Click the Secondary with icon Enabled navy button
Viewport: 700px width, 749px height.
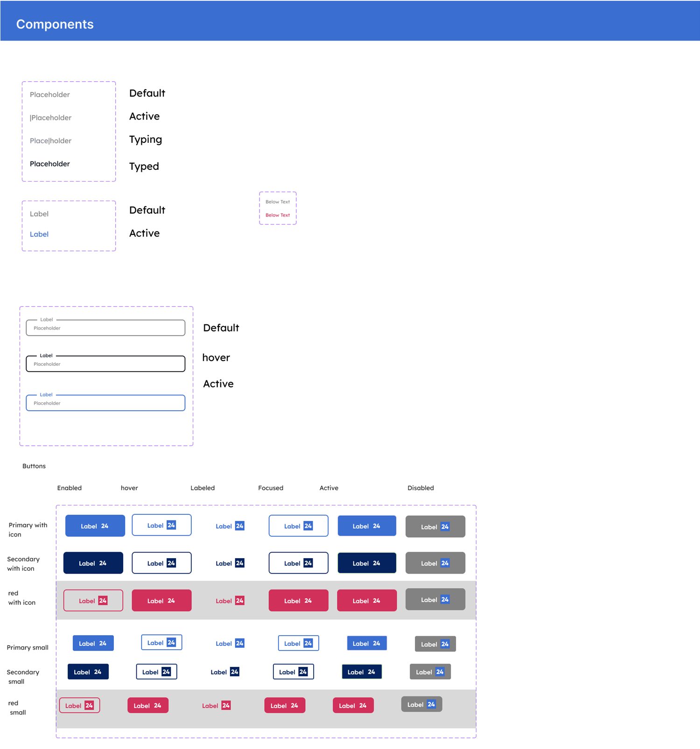click(93, 563)
